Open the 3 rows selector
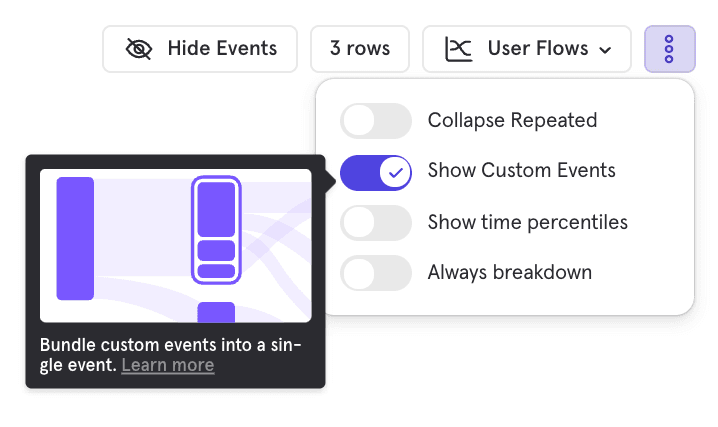 pos(360,48)
